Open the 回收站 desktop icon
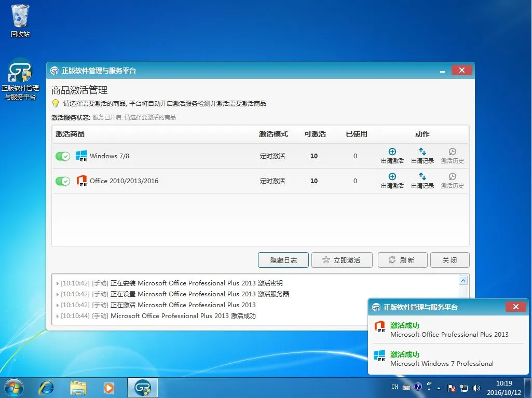Image resolution: width=532 pixels, height=398 pixels. 20,20
